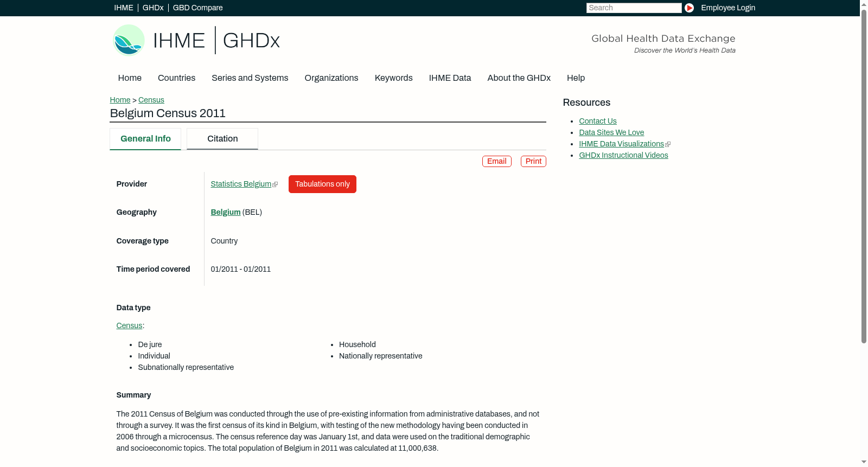This screenshot has height=467, width=868.
Task: Click the red search submit arrow button
Action: coord(689,8)
